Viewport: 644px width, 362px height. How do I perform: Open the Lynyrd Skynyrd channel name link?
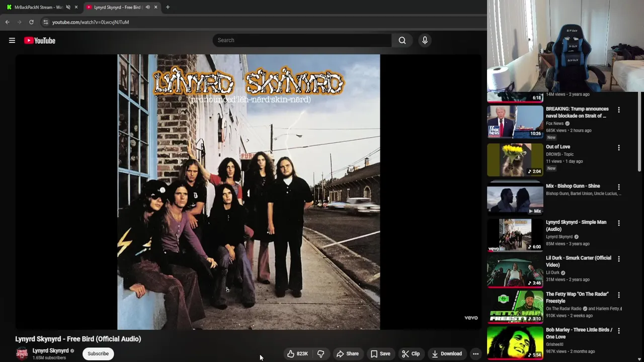(50, 350)
